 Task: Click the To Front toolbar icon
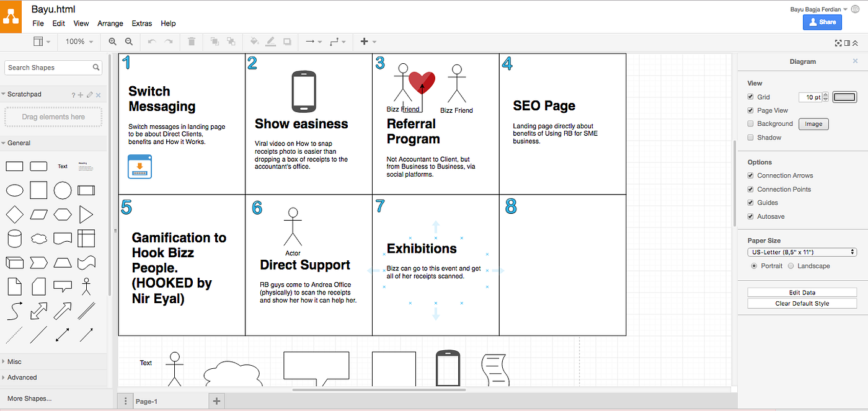[215, 42]
